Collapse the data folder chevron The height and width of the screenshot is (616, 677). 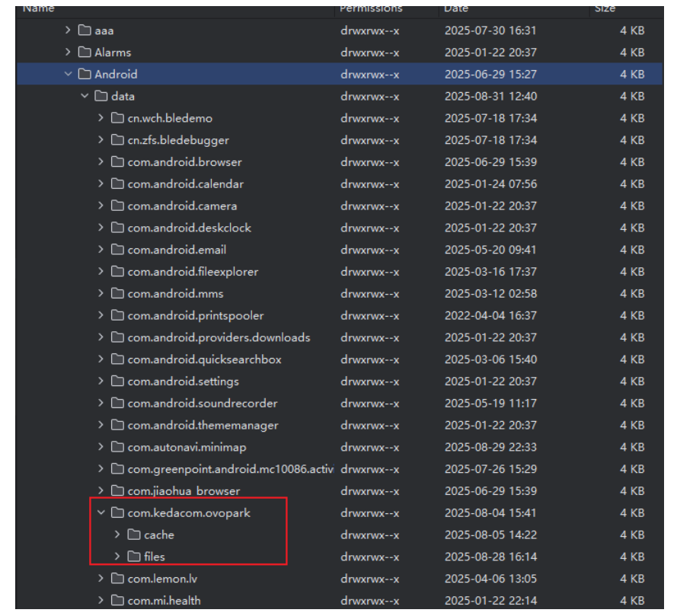tap(85, 96)
